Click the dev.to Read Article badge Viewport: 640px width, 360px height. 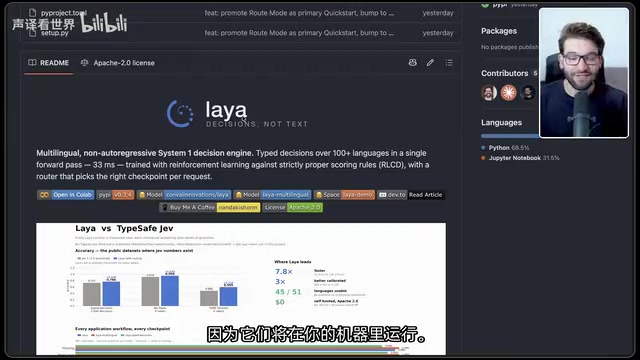pos(411,195)
